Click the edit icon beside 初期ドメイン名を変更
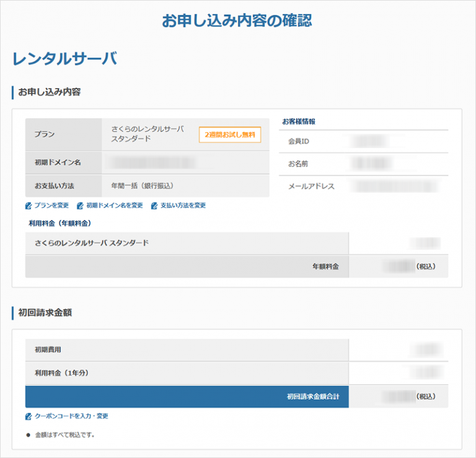The width and height of the screenshot is (476, 458). [x=80, y=206]
